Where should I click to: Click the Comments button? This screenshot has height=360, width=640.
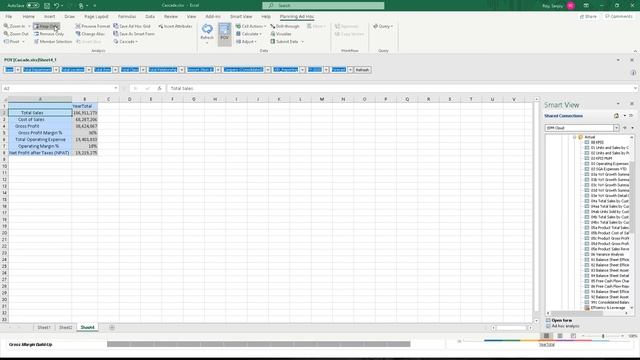point(619,16)
